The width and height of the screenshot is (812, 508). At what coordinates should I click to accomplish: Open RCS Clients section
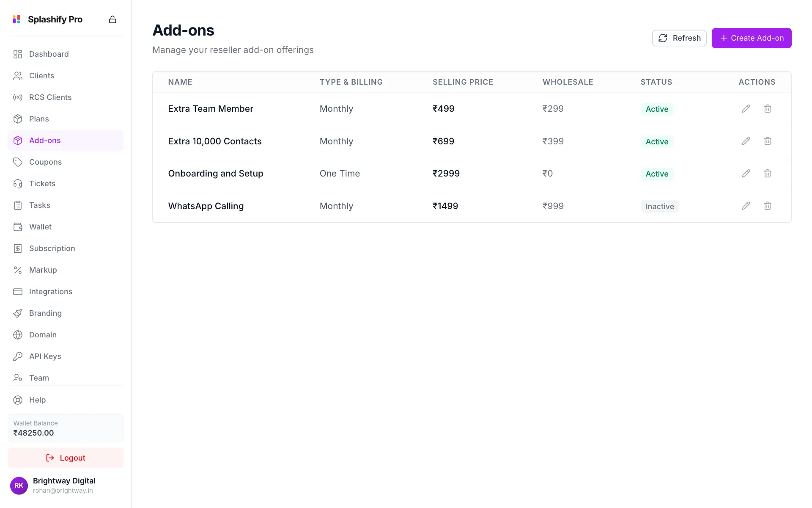pos(66,97)
